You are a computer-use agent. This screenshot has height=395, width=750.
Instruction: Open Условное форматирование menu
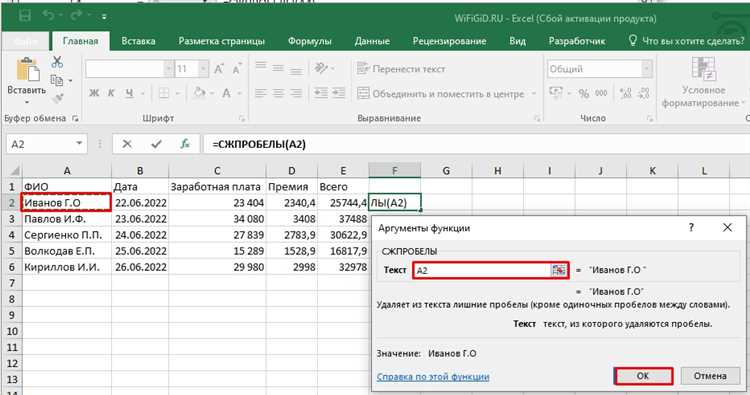click(703, 82)
